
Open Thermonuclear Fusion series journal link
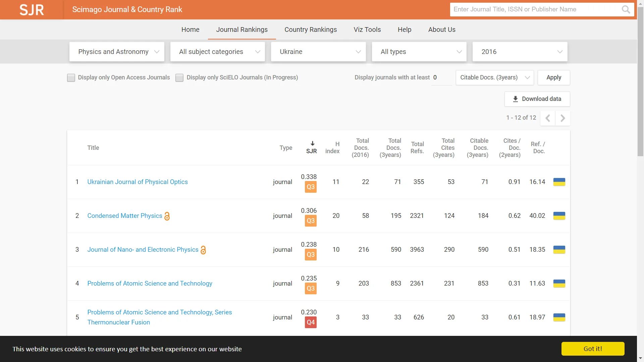[160, 317]
